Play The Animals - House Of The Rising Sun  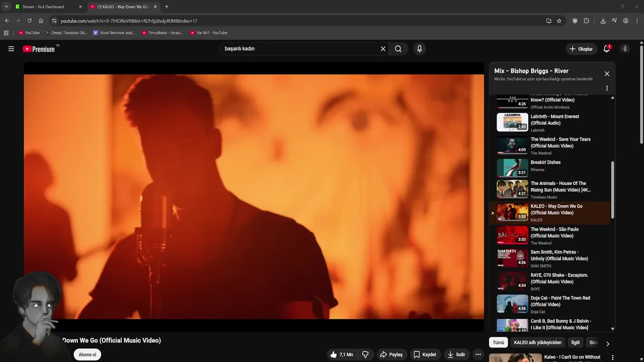[549, 191]
